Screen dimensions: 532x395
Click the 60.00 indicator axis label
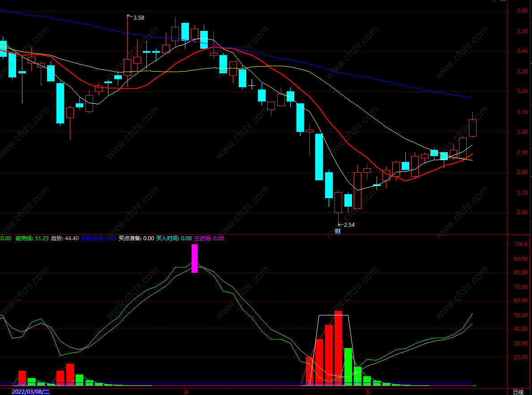tap(521, 301)
